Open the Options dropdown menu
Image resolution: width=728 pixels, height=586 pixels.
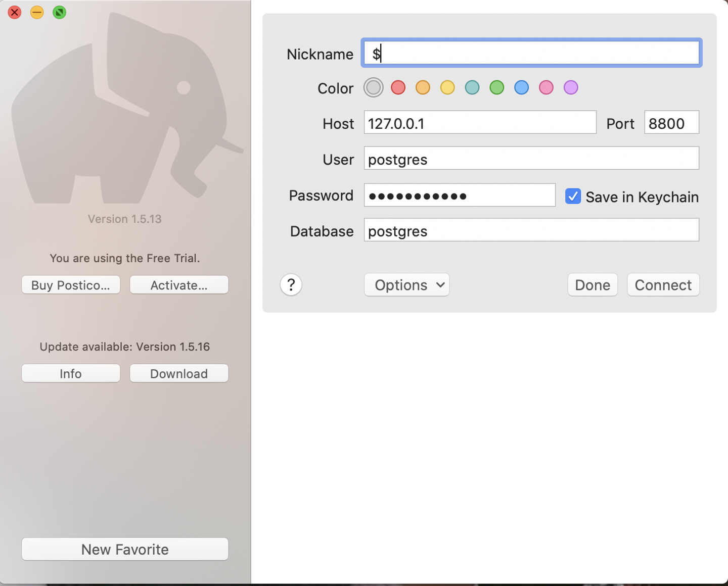click(407, 285)
